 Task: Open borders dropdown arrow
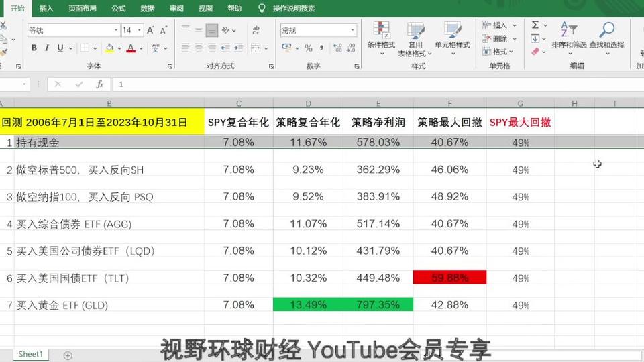tap(95, 48)
